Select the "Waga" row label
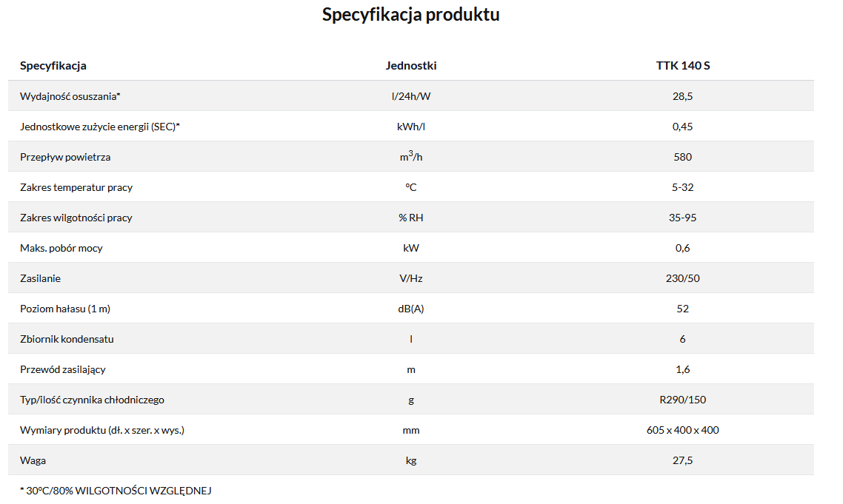The width and height of the screenshot is (843, 504). (x=33, y=460)
